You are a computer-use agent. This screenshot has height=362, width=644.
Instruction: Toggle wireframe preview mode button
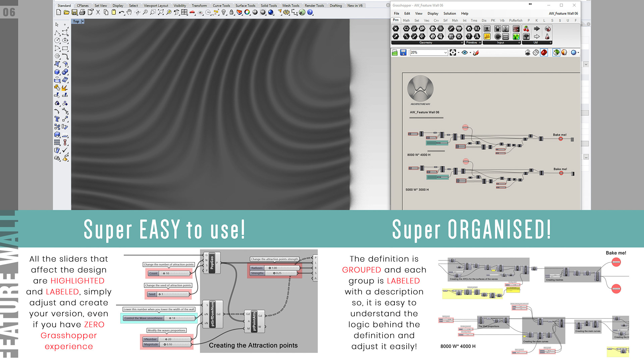(536, 53)
